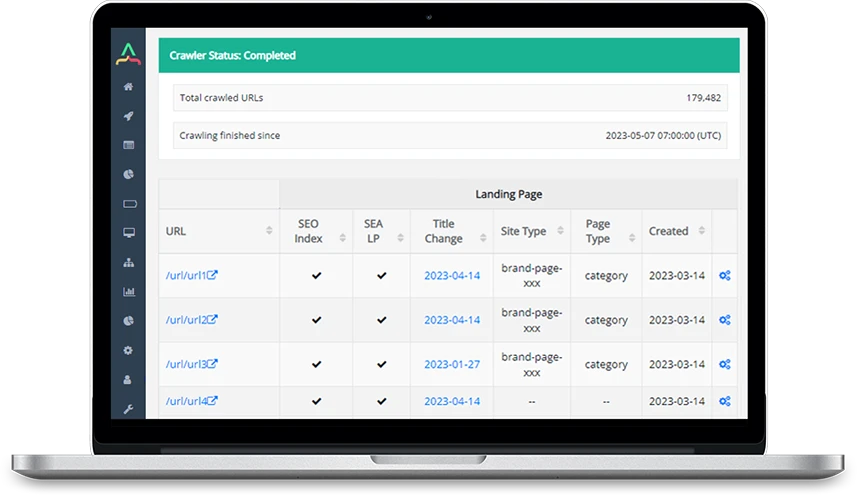Open title change date 2023-01-27 link
The image size is (857, 495).
(452, 365)
